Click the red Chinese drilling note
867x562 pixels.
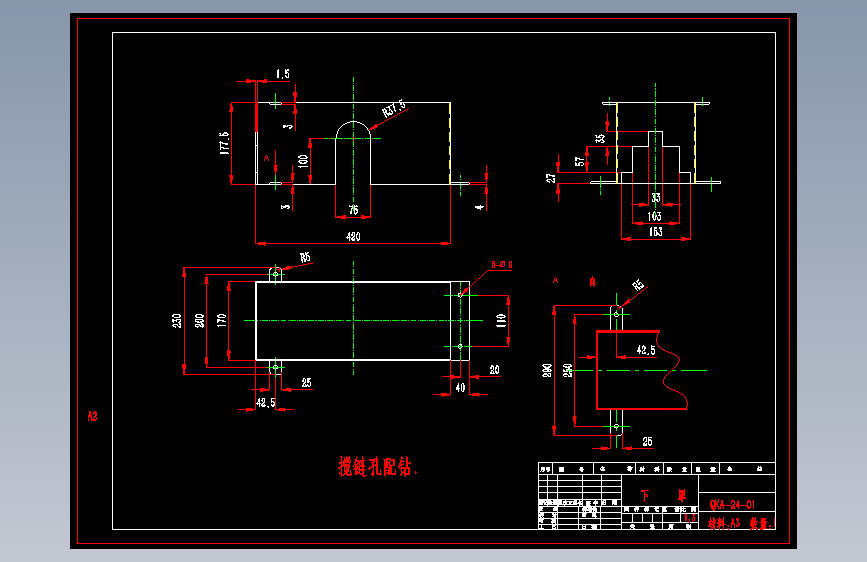coord(378,467)
